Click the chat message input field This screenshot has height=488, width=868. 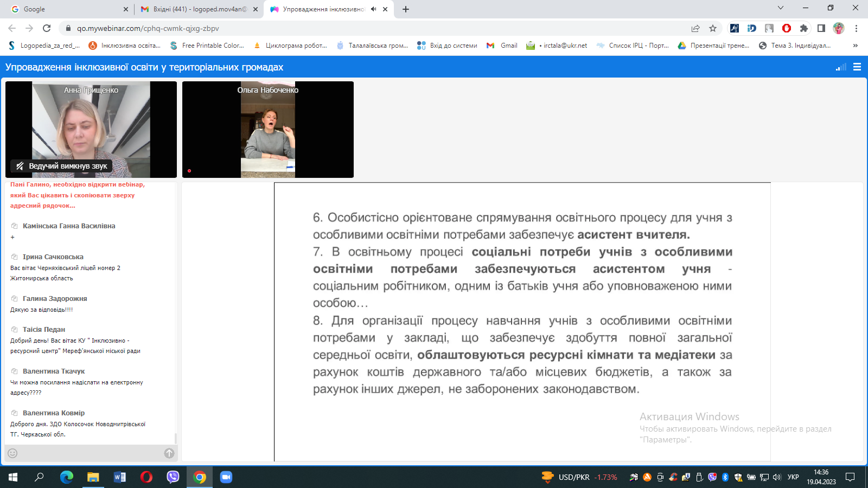91,453
